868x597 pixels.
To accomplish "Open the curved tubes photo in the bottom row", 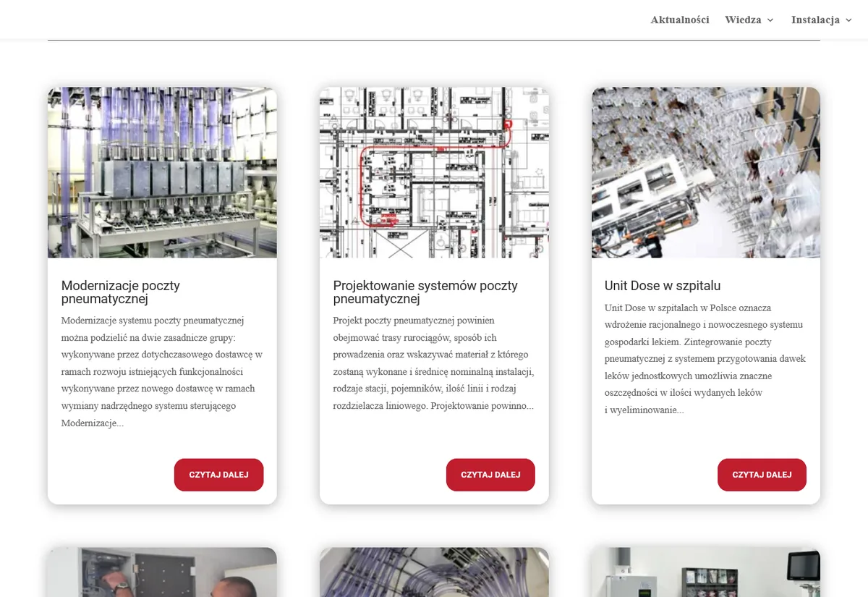I will point(434,572).
